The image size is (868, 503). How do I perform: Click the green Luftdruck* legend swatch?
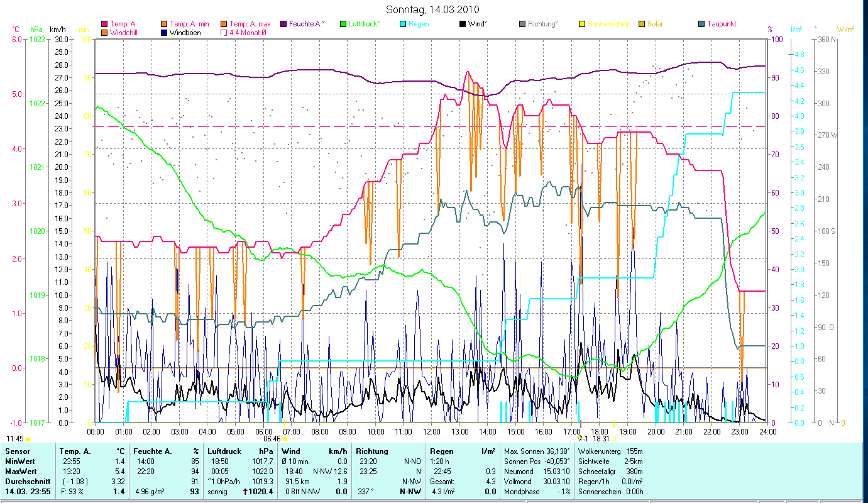pyautogui.click(x=343, y=24)
